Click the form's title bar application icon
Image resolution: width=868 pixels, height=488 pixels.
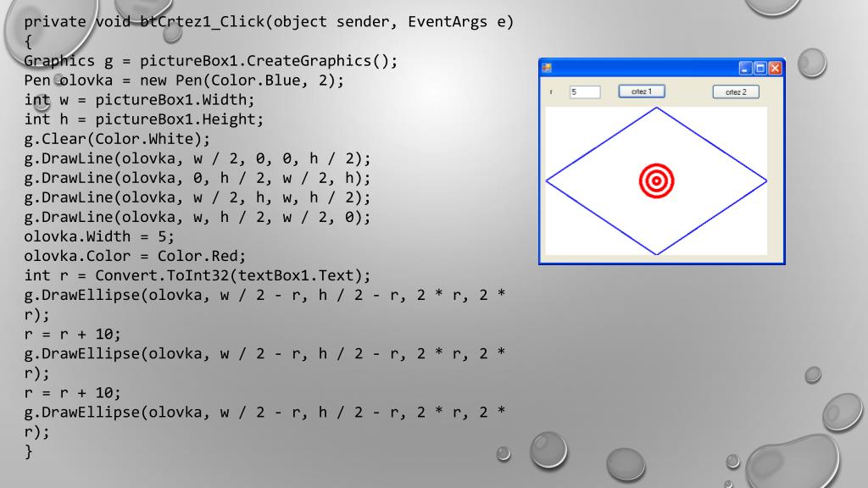pyautogui.click(x=547, y=68)
